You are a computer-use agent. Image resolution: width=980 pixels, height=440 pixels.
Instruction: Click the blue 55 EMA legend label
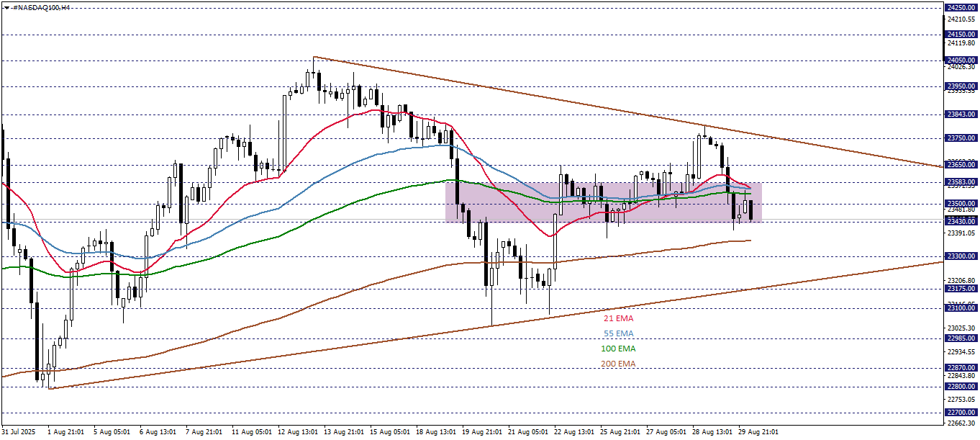click(x=619, y=333)
